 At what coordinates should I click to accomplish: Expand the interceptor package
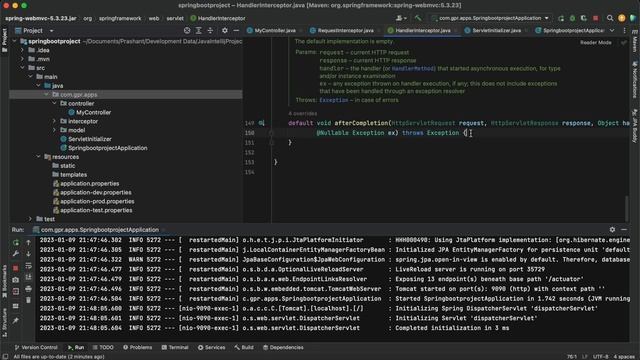click(54, 121)
